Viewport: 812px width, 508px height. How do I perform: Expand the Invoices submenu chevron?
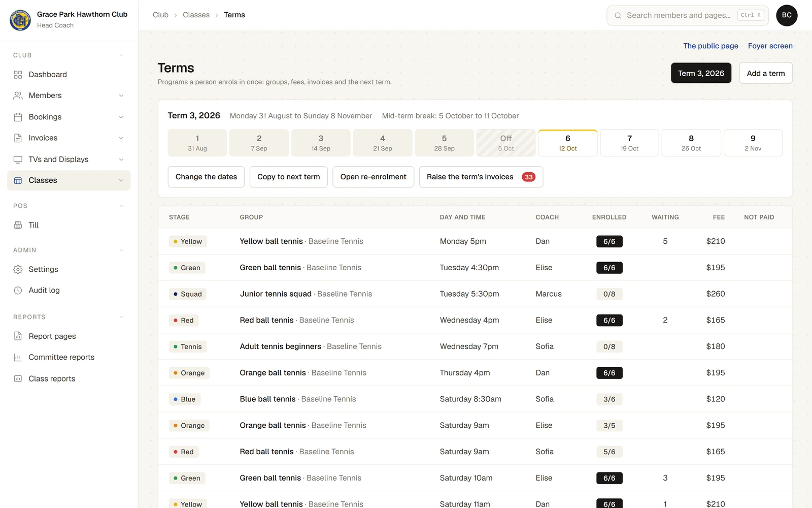click(x=121, y=138)
